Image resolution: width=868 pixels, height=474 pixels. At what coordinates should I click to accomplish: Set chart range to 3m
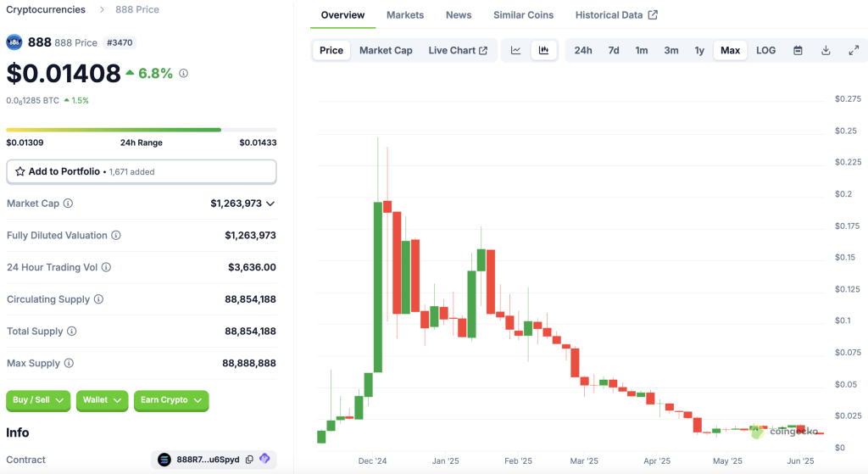pos(671,50)
